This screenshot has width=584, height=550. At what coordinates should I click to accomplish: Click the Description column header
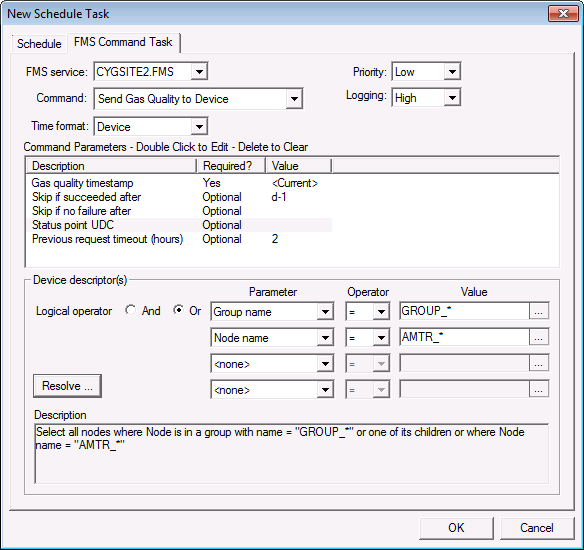tap(111, 166)
